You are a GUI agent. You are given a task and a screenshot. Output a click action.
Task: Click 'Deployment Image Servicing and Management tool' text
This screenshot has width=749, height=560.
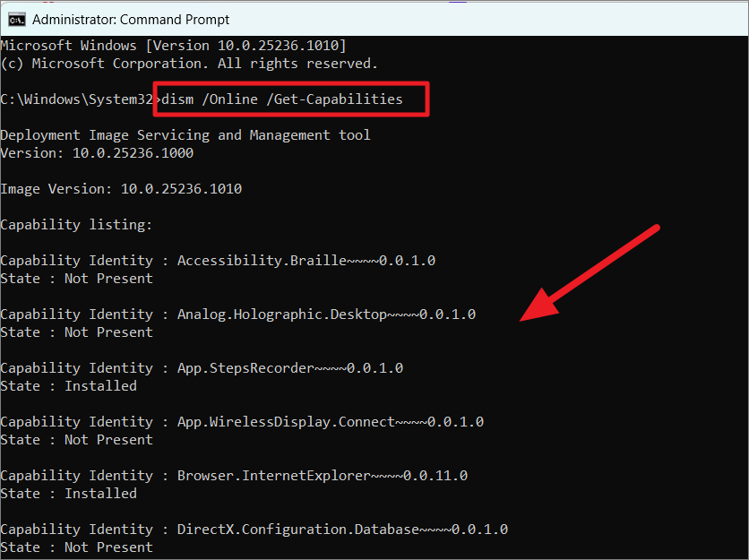tap(185, 135)
